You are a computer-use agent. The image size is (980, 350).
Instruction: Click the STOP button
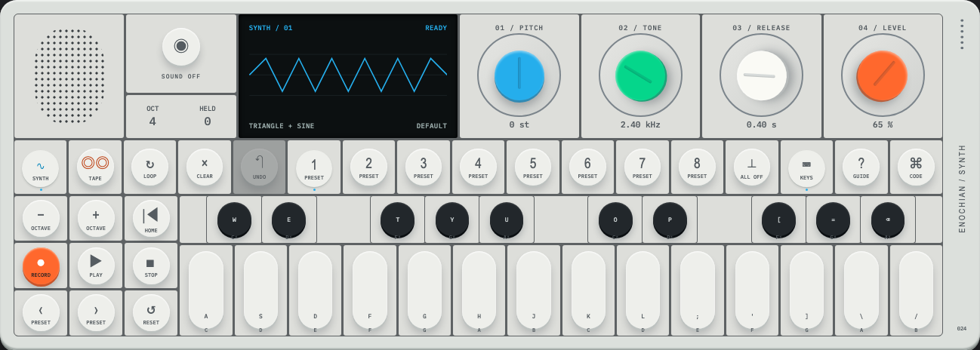click(151, 266)
